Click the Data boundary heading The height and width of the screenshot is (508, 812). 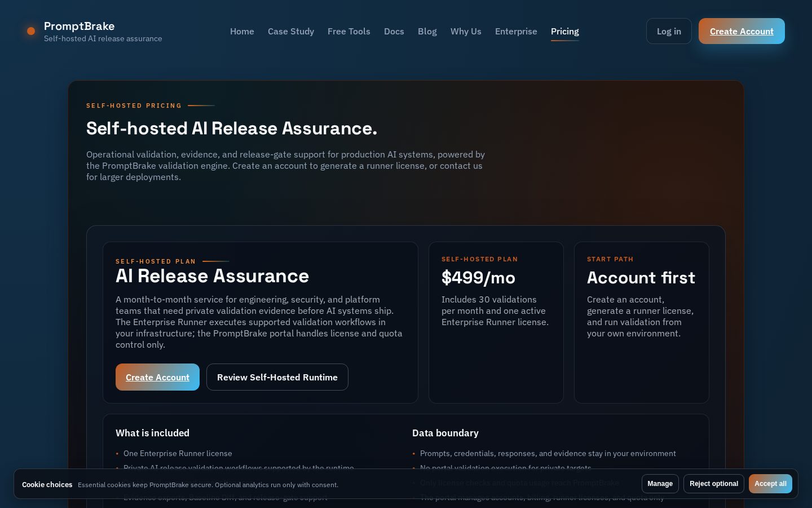click(445, 433)
